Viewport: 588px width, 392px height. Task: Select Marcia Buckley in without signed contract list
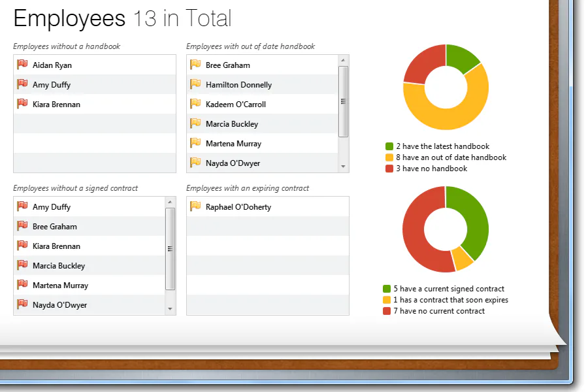[90, 265]
